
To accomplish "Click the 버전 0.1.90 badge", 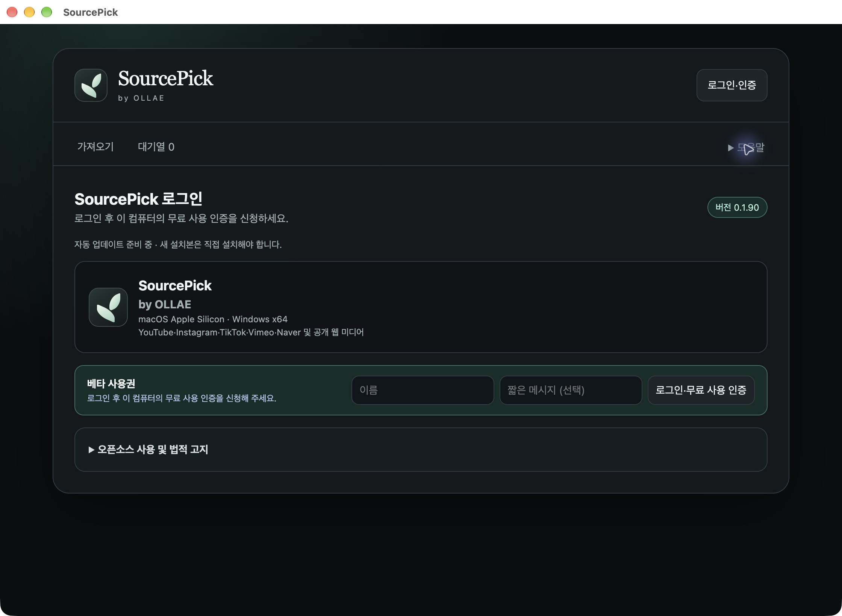I will pyautogui.click(x=737, y=207).
